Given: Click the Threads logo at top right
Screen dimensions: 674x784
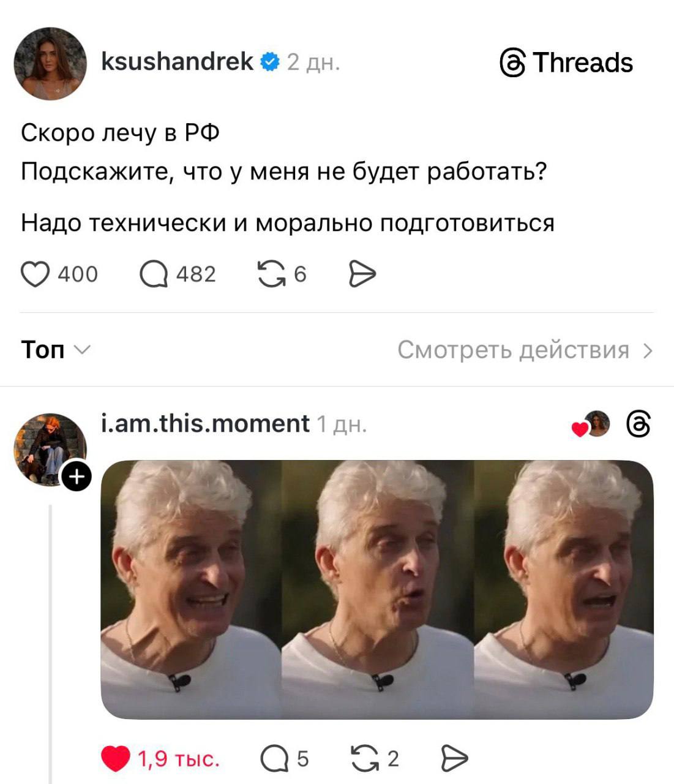Looking at the screenshot, I should pyautogui.click(x=566, y=62).
